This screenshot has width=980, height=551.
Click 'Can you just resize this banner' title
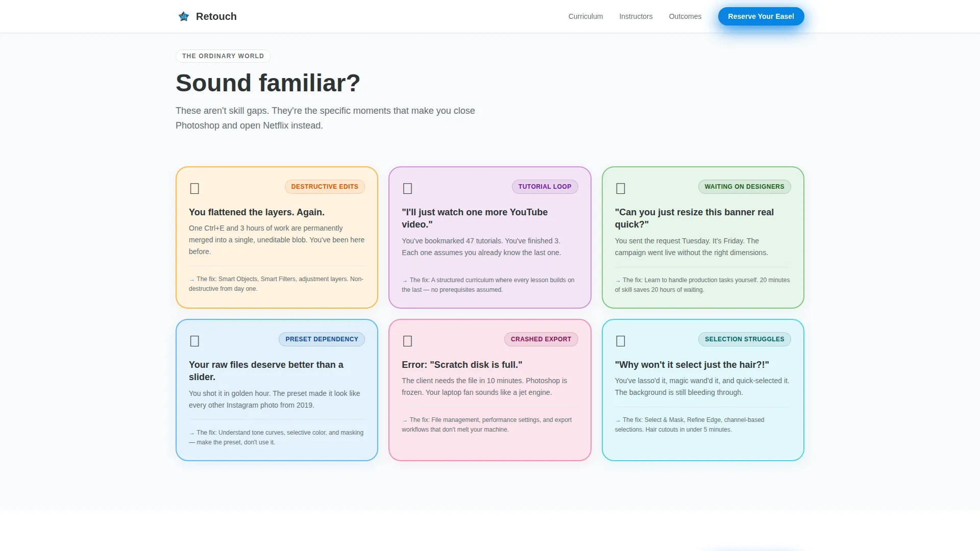click(x=694, y=218)
